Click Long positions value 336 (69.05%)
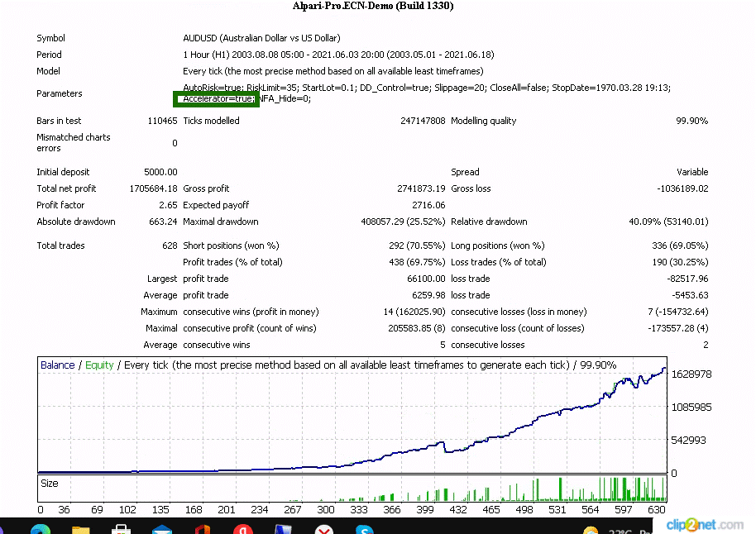Screen dimensions: 756x534 [x=680, y=246]
